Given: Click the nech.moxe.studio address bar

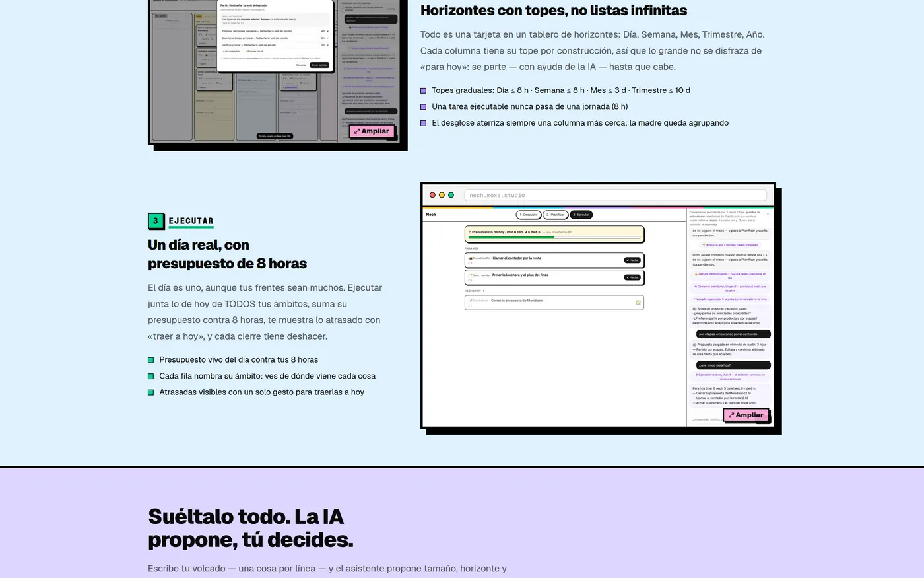Looking at the screenshot, I should point(615,195).
